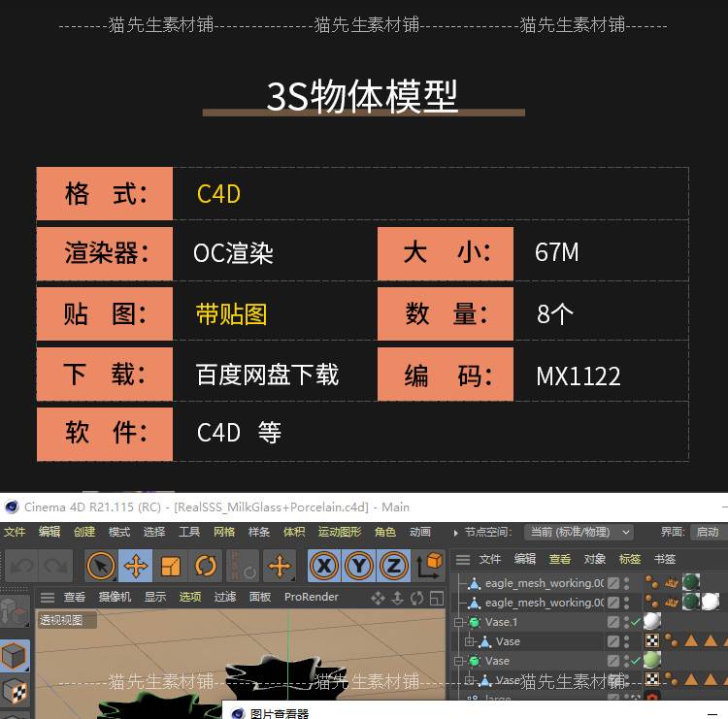
Task: Open the 运动图形 menu
Action: 340,532
